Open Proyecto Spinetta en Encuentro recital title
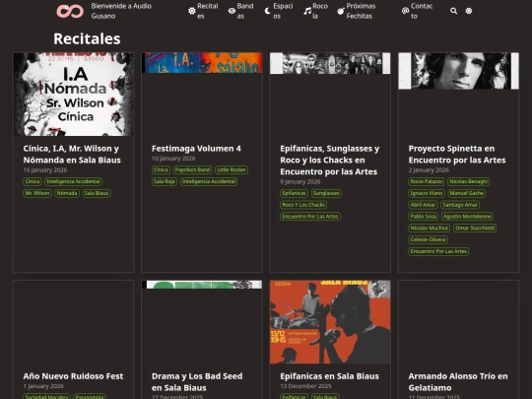532x399 pixels. pos(457,154)
